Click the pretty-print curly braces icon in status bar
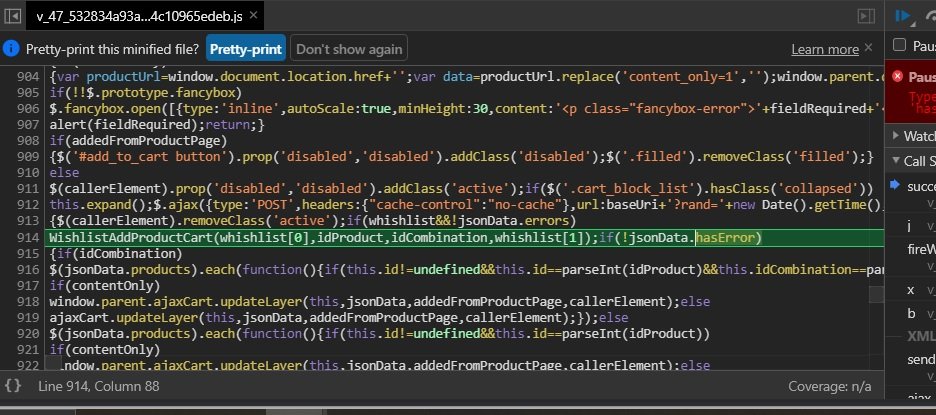Screen dimensions: 936x415 (13, 386)
